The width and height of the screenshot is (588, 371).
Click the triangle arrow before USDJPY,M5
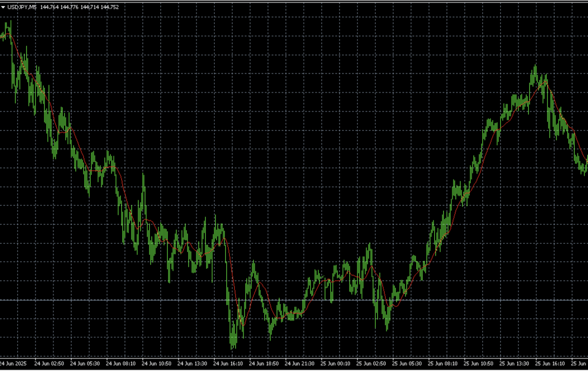[3, 7]
